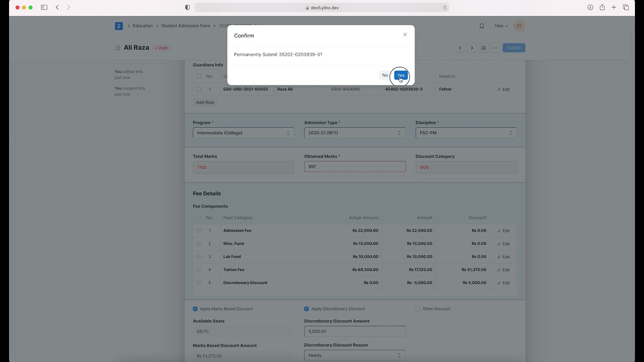
Task: Open Safari downloads icon
Action: pyautogui.click(x=590, y=8)
